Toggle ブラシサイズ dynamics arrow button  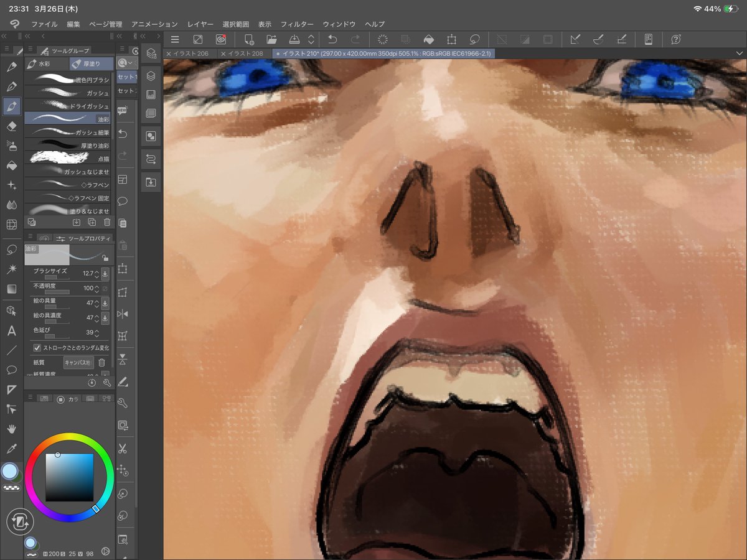(105, 273)
